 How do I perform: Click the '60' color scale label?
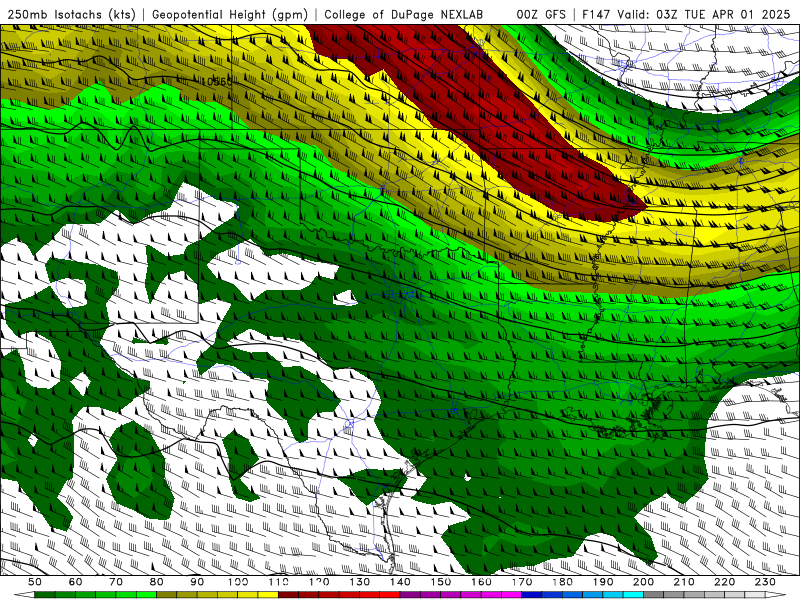[76, 582]
